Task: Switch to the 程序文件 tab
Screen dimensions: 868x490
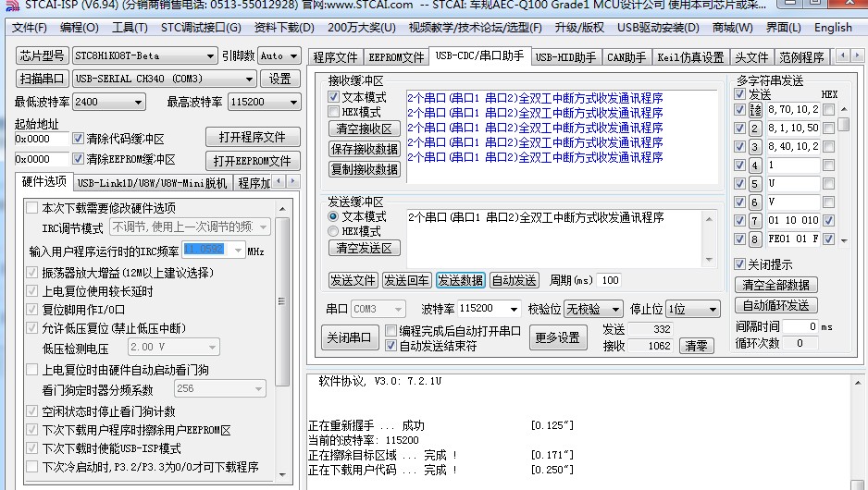Action: [x=335, y=57]
